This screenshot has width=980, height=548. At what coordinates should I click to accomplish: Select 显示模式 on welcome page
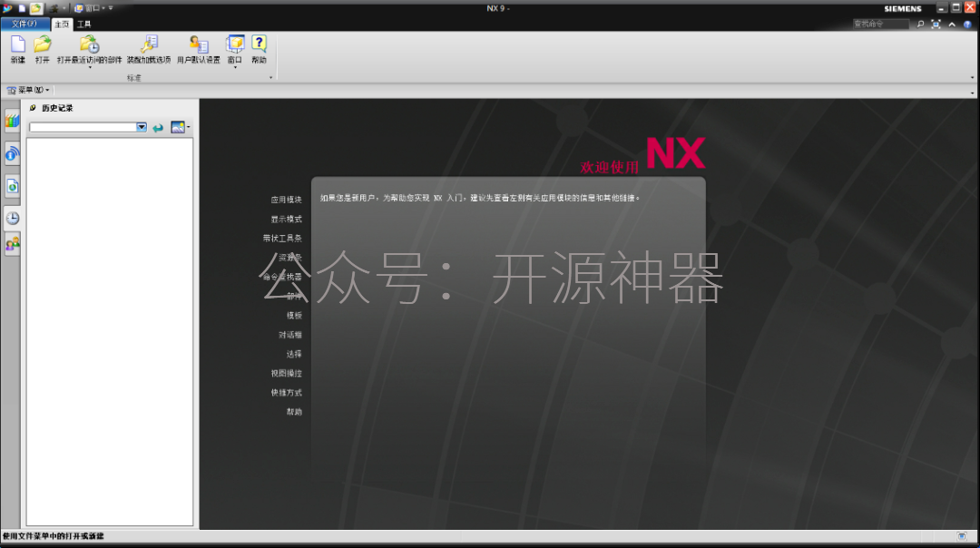click(286, 220)
